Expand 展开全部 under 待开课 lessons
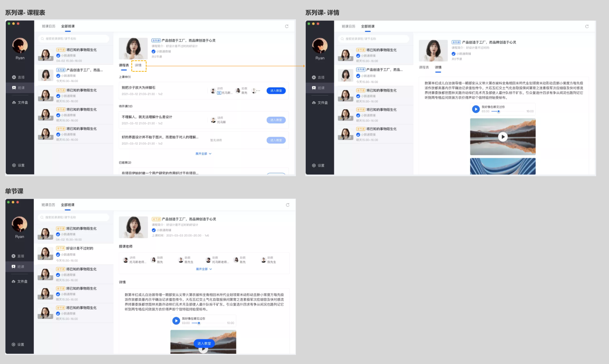 tap(203, 154)
